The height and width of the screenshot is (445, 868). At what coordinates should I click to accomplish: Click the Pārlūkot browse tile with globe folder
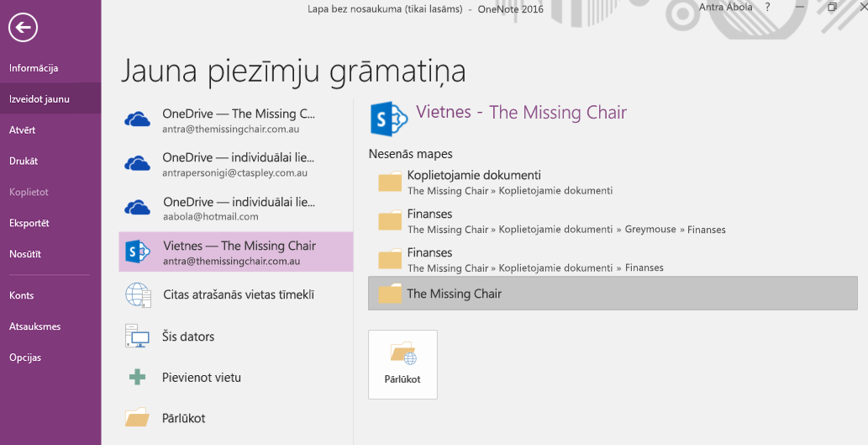point(403,364)
